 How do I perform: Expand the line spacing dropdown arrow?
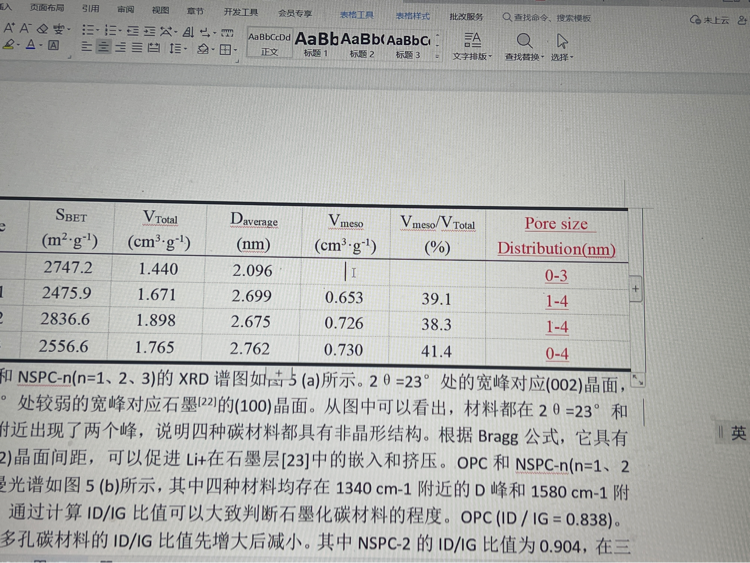[185, 49]
